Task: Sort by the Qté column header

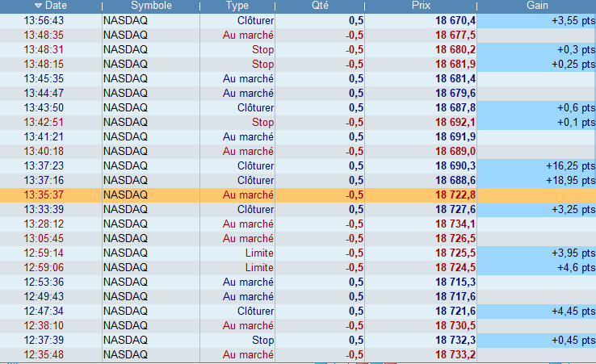Action: [320, 6]
